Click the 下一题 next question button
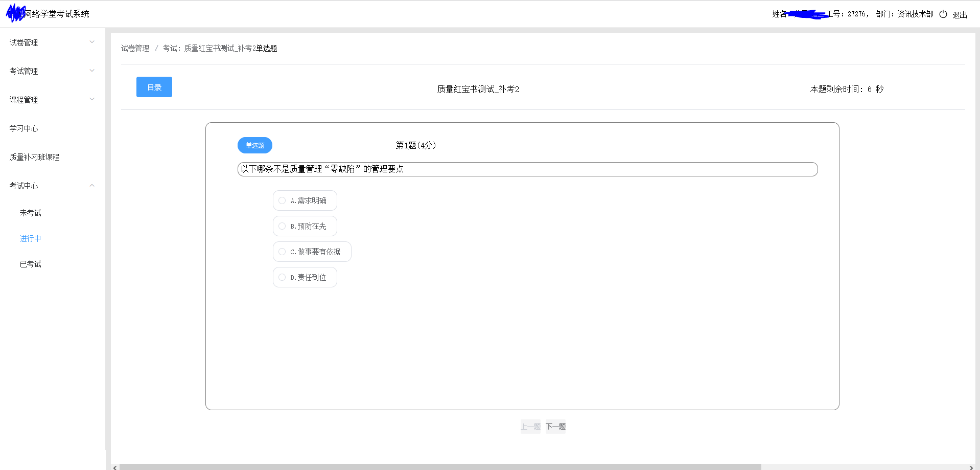980x470 pixels. (555, 427)
